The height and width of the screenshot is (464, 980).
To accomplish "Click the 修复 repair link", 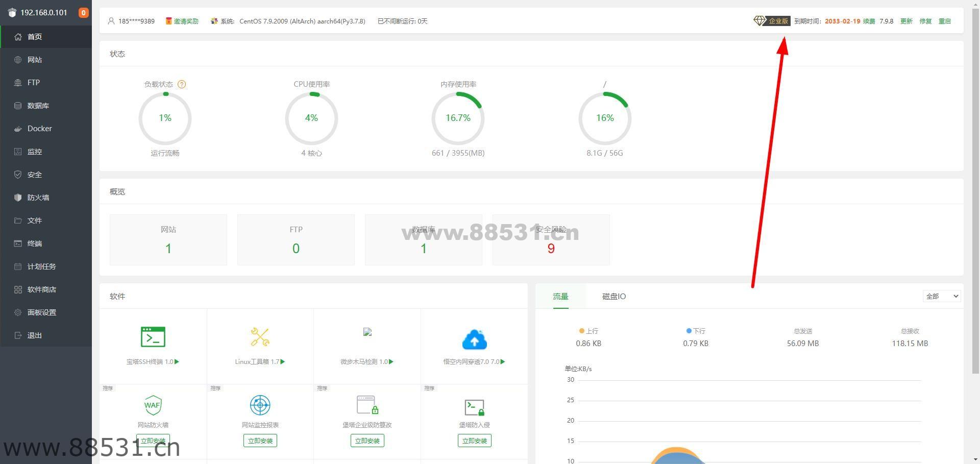I will tap(926, 21).
